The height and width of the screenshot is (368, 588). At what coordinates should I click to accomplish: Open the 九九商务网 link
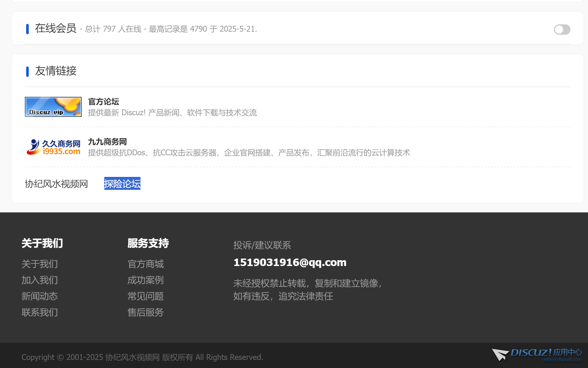pyautogui.click(x=108, y=142)
